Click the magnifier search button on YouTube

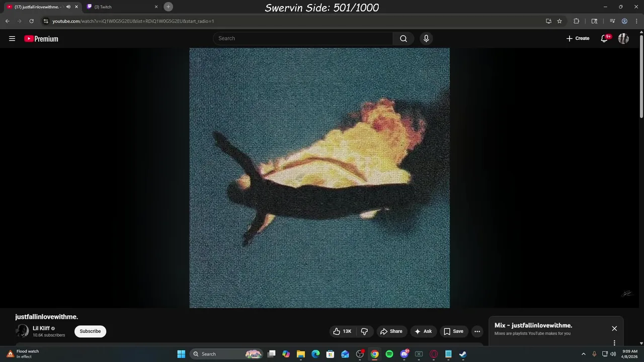coord(404,39)
